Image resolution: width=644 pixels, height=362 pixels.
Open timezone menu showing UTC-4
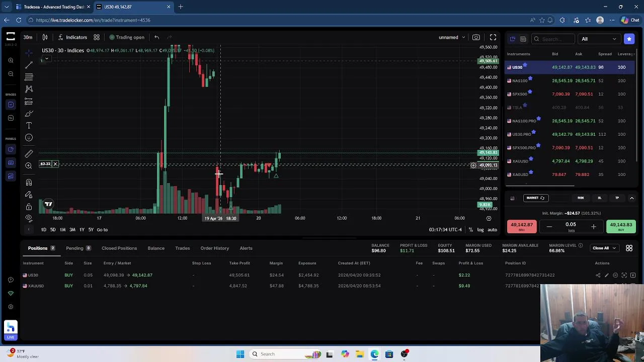(445, 230)
